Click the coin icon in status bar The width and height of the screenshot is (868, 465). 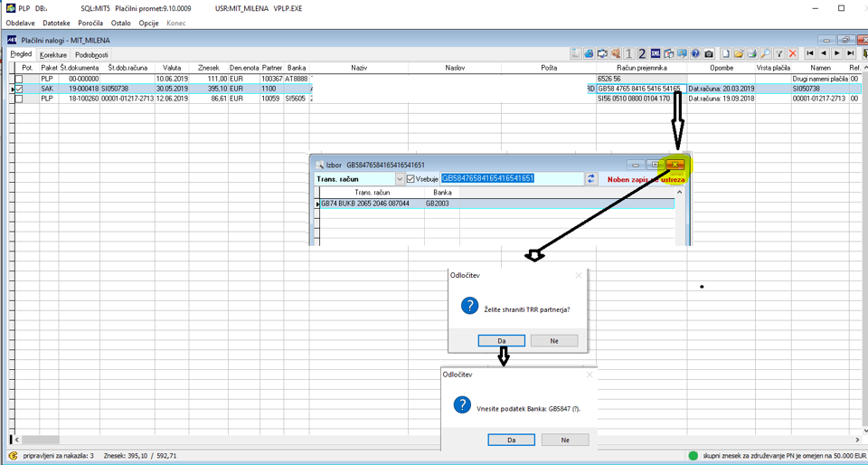click(x=14, y=456)
